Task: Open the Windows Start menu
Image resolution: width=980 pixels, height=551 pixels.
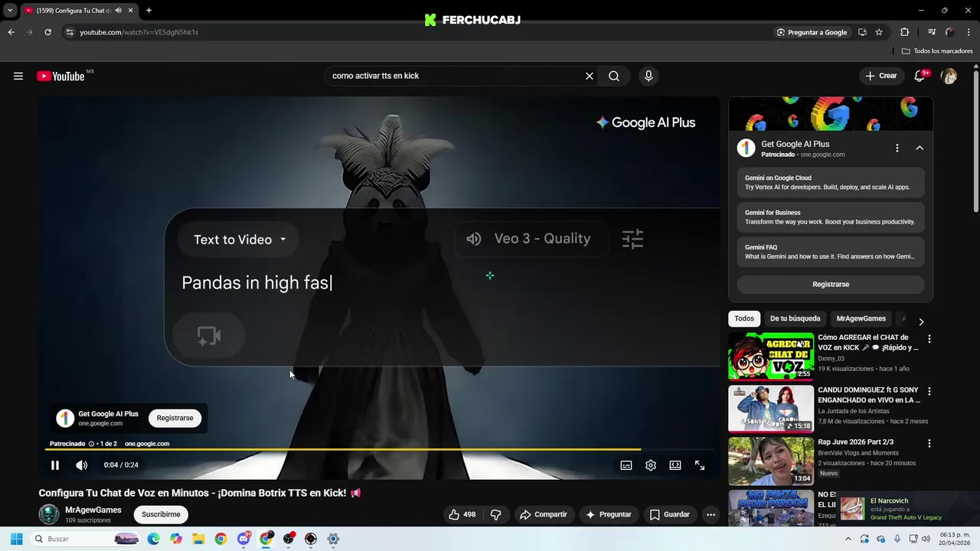Action: (16, 539)
